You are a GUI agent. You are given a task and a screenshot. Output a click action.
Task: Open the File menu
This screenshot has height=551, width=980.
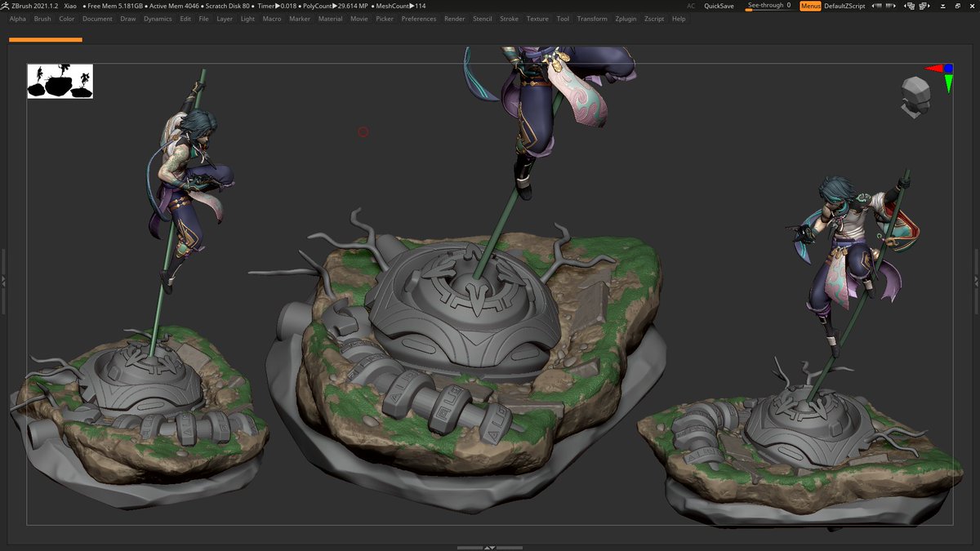pos(204,19)
